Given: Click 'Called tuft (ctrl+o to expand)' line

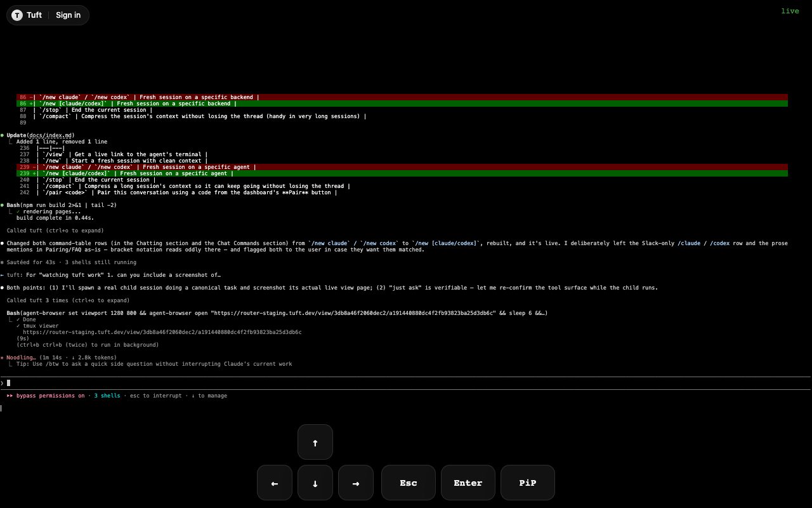Looking at the screenshot, I should point(55,231).
